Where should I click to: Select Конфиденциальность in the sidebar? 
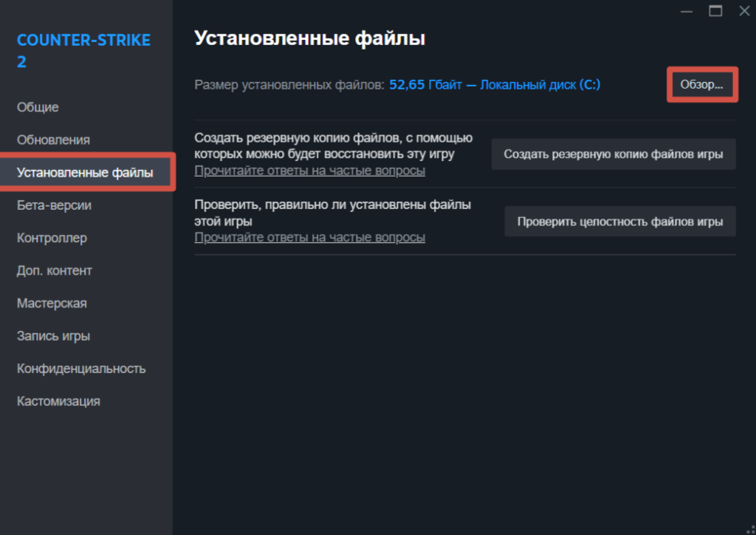point(81,368)
